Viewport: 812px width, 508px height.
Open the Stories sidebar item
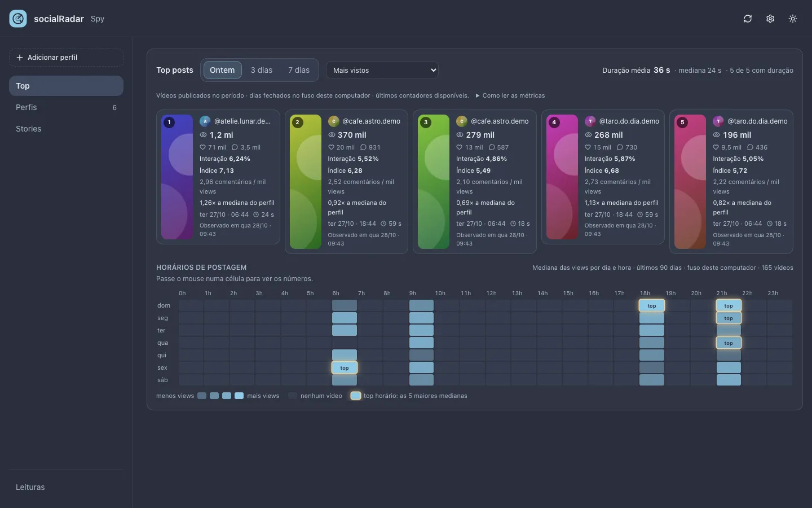click(x=66, y=129)
